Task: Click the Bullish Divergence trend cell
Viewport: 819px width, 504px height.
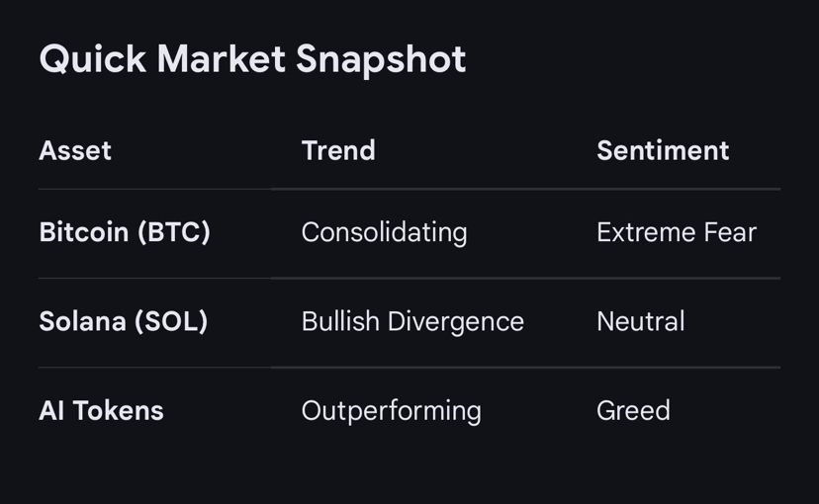Action: pos(412,321)
